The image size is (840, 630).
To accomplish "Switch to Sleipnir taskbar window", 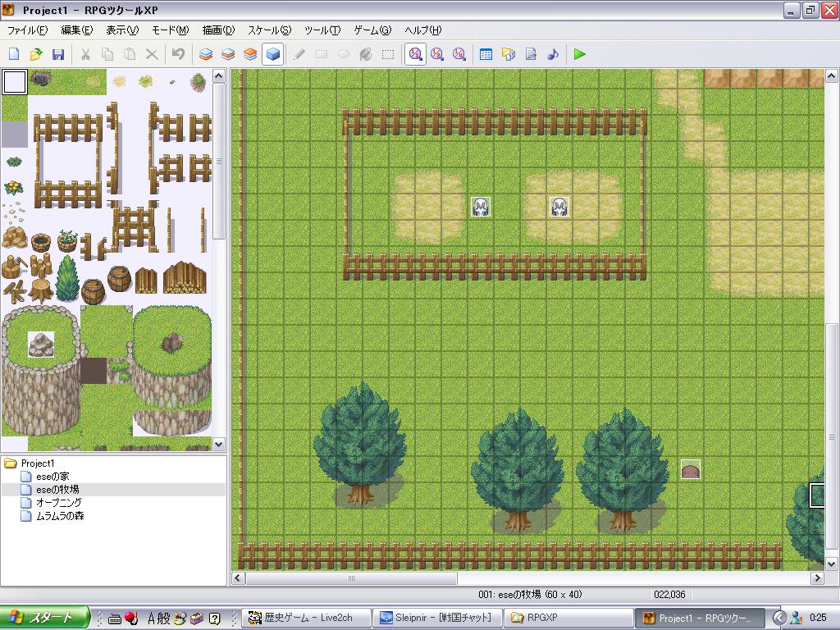I will (x=438, y=618).
